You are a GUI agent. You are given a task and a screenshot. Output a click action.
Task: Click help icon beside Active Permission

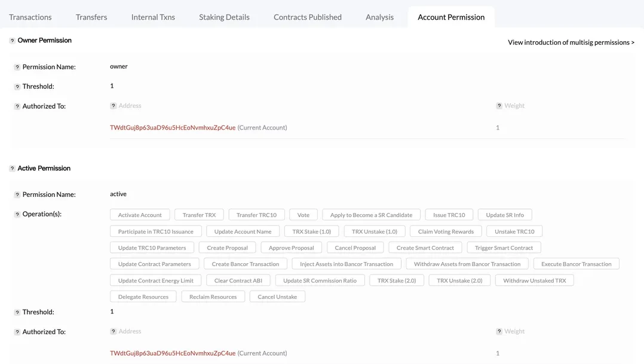(x=13, y=168)
